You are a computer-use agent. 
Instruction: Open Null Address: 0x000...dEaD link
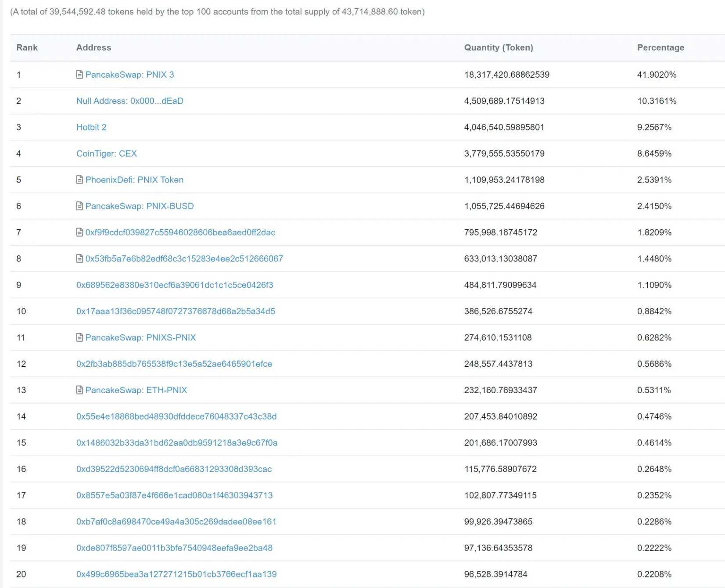[x=130, y=101]
